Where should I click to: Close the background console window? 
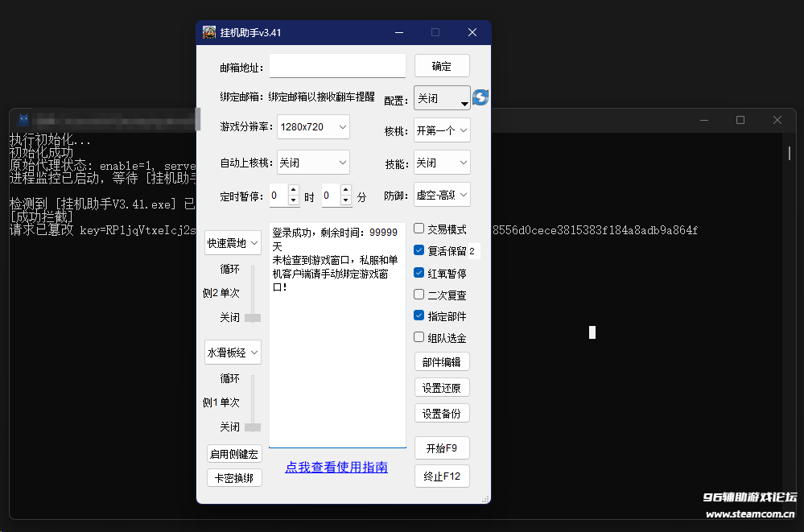(777, 120)
